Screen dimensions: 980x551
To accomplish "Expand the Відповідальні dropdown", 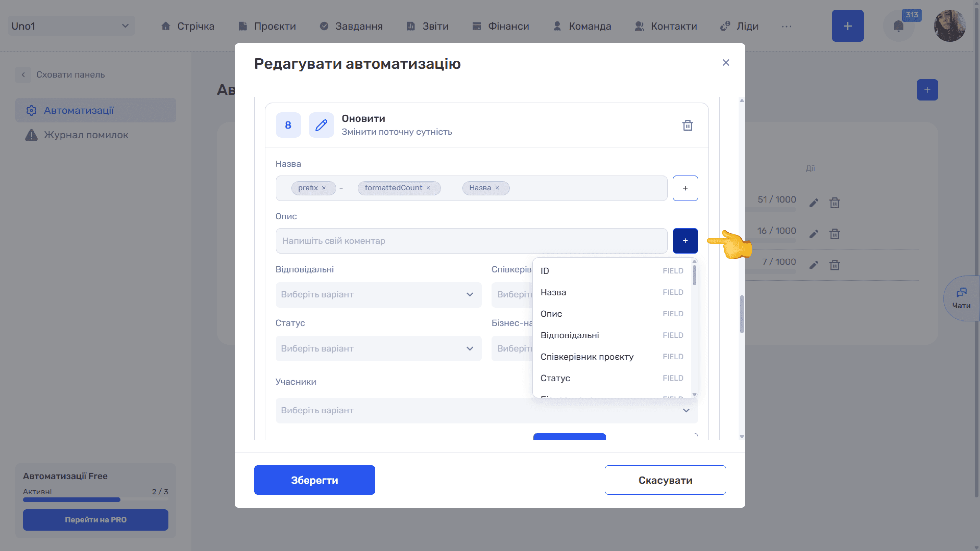I will click(x=378, y=295).
